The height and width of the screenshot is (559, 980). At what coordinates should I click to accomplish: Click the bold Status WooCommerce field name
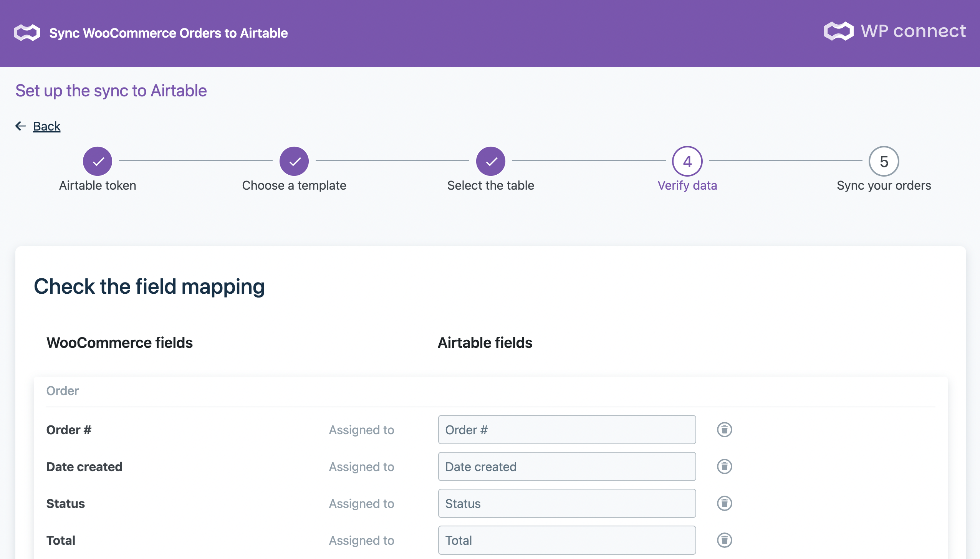(x=65, y=503)
